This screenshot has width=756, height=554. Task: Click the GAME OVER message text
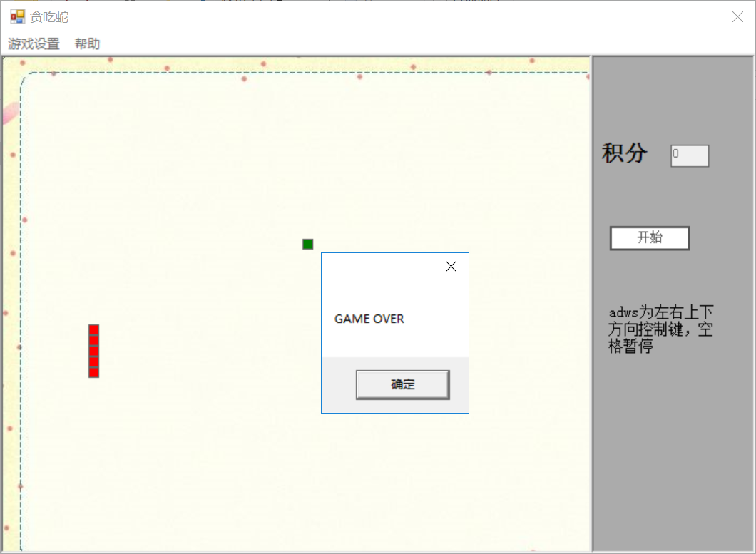[369, 319]
